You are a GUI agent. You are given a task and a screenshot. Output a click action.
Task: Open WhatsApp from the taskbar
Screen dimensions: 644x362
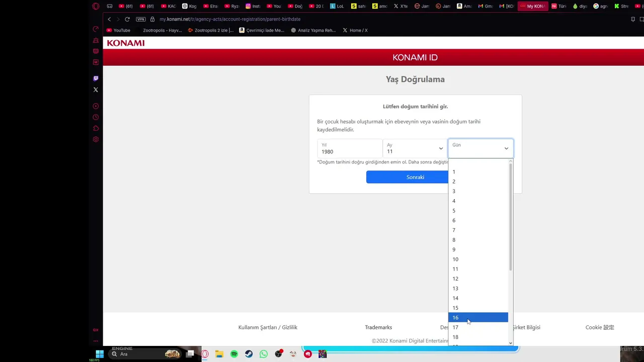pos(264,354)
